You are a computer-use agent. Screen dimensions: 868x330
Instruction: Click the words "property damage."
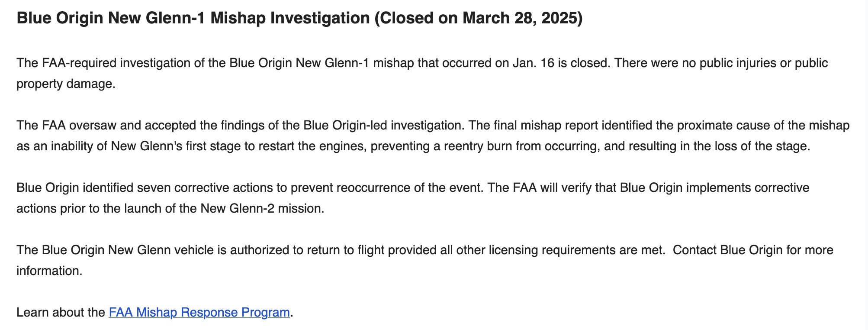66,84
